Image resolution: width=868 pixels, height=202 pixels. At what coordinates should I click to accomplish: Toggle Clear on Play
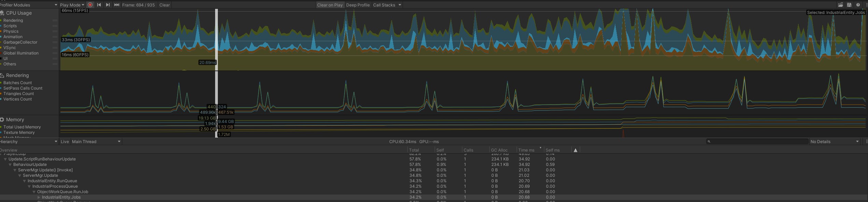[330, 5]
